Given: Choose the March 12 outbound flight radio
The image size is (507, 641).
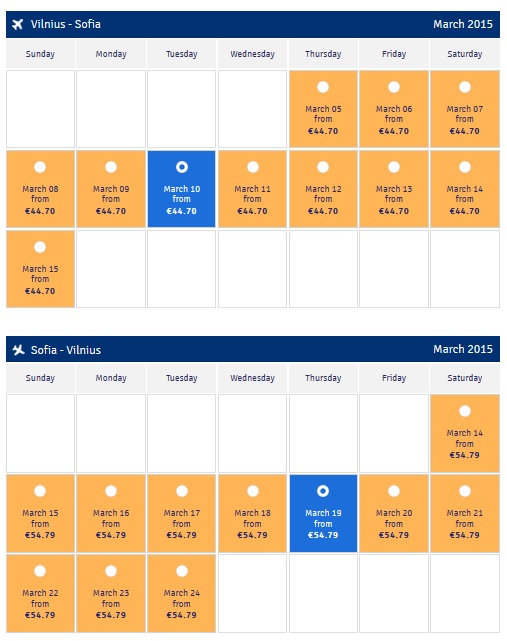Looking at the screenshot, I should coord(323,167).
